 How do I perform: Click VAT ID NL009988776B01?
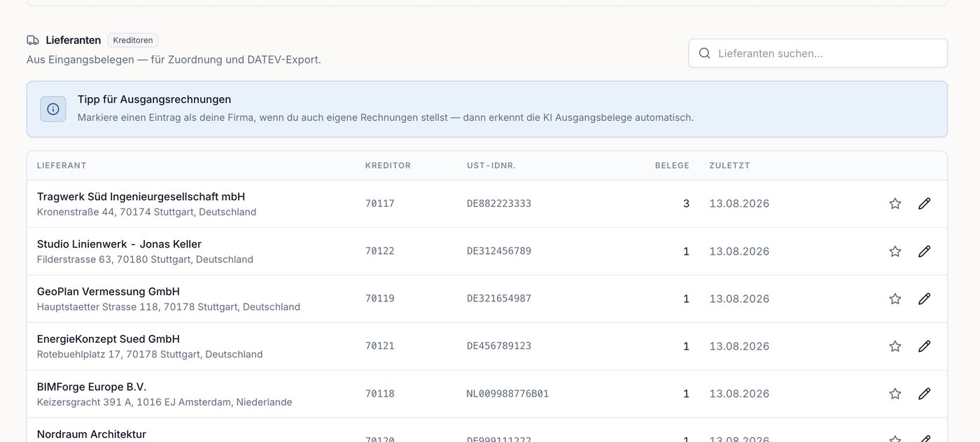point(508,394)
